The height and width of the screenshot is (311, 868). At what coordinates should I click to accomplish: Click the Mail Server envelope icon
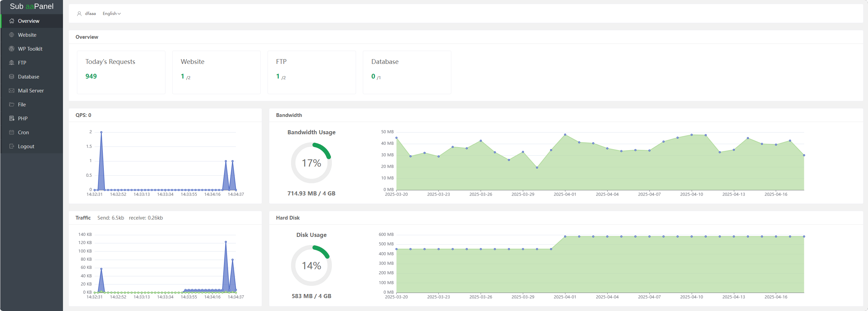(x=12, y=91)
